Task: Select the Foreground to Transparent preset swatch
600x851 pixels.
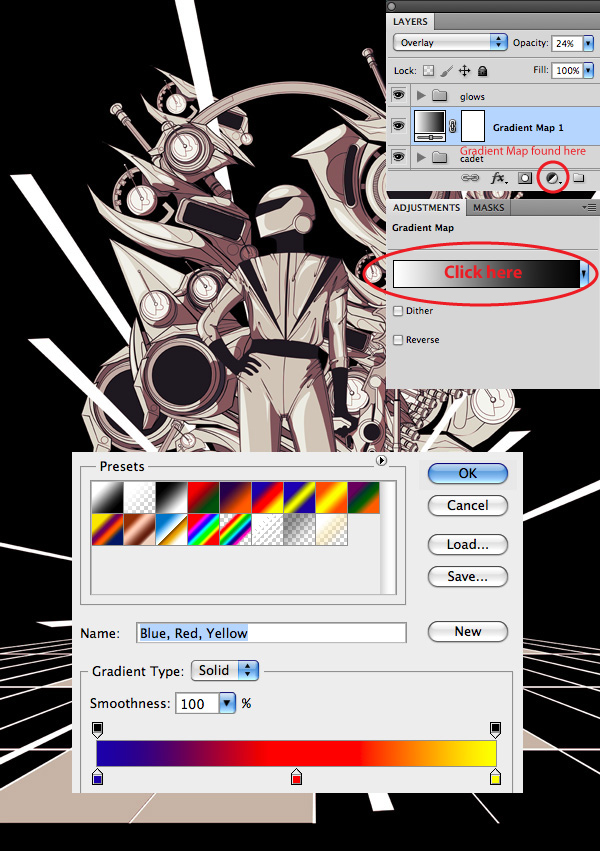Action: [x=139, y=497]
